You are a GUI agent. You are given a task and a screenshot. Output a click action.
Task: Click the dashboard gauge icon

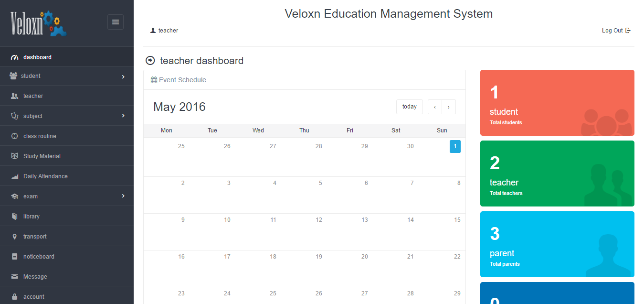(x=14, y=57)
